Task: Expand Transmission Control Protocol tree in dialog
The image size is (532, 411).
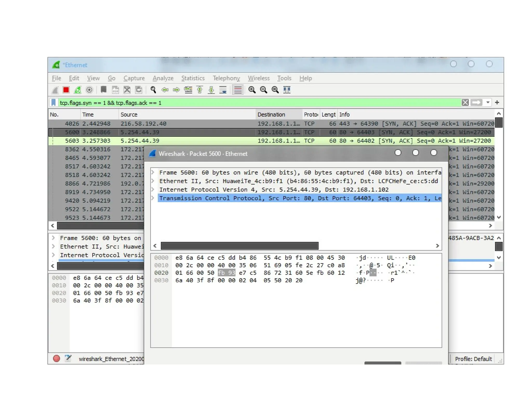Action: click(153, 198)
